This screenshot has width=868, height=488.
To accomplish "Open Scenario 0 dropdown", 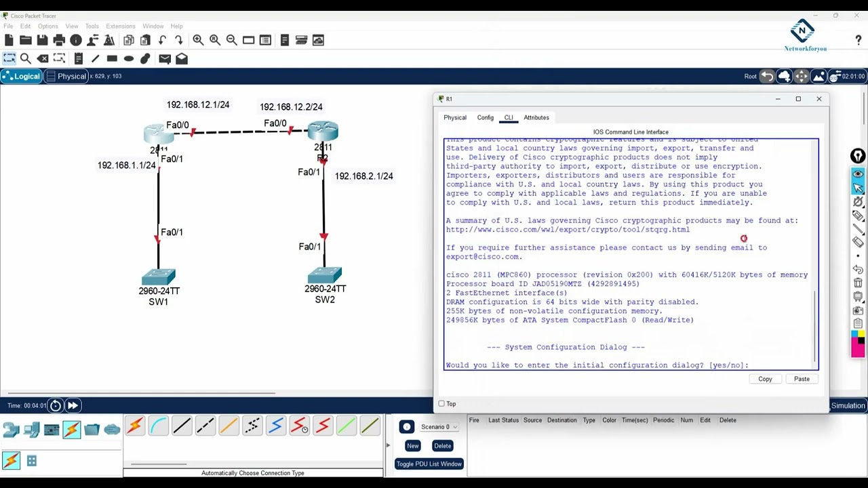I will point(439,427).
